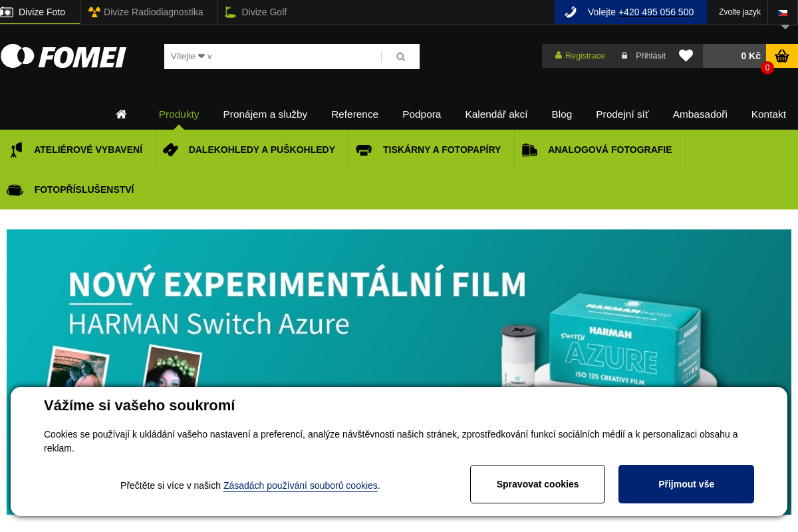The height and width of the screenshot is (532, 798).
Task: Expand the language dropdown arrow
Action: pyautogui.click(x=785, y=27)
